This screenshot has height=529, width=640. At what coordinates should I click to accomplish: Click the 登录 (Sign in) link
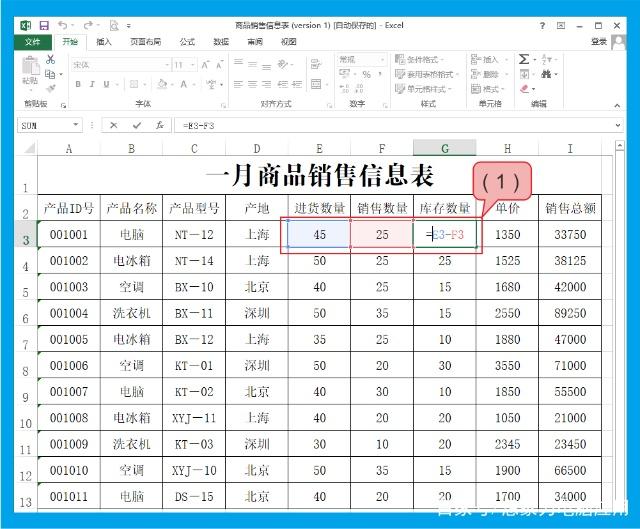click(599, 42)
